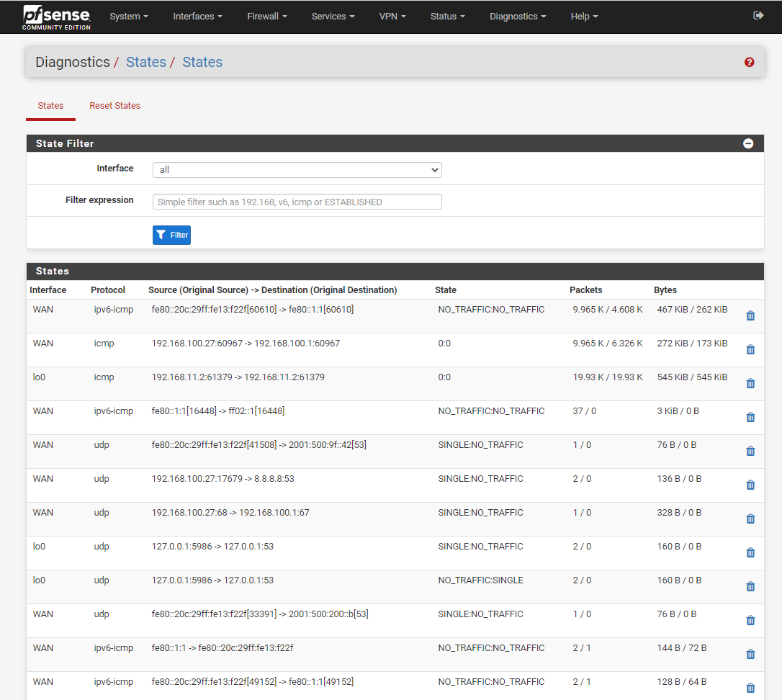The image size is (782, 700).
Task: Click first States breadcrumb link
Action: click(x=146, y=62)
